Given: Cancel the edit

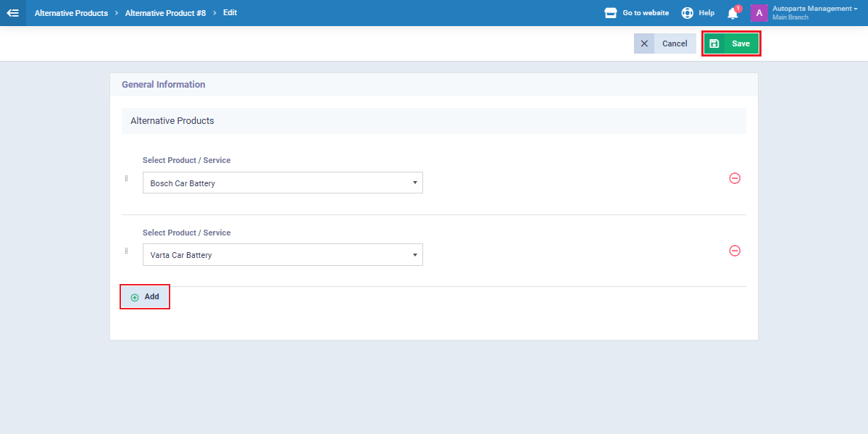Looking at the screenshot, I should tap(665, 43).
